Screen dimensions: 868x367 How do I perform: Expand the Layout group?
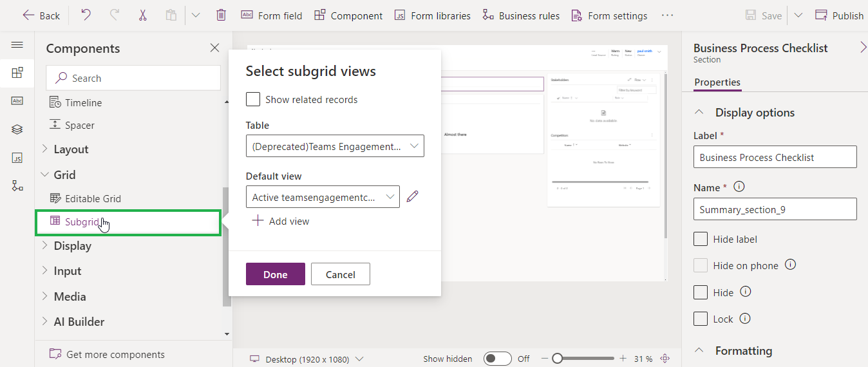71,149
